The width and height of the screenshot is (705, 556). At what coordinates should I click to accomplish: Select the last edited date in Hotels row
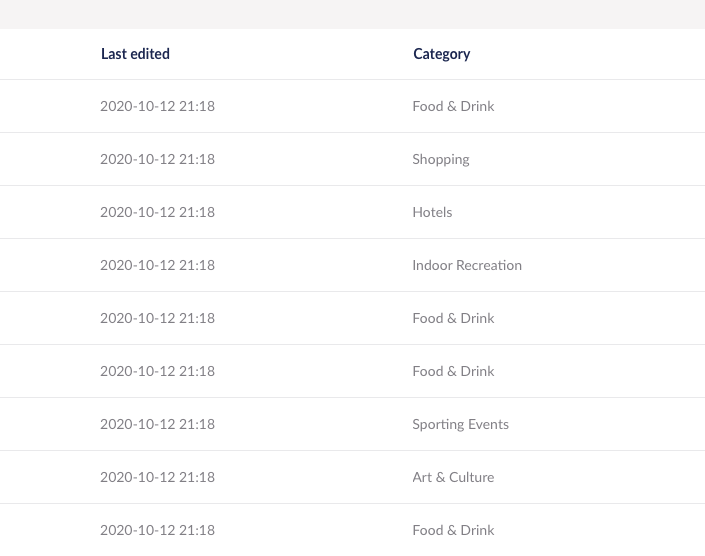point(157,212)
